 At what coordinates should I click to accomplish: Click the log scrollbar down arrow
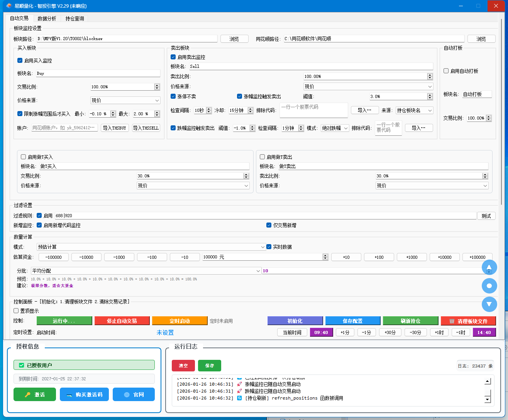click(488, 400)
